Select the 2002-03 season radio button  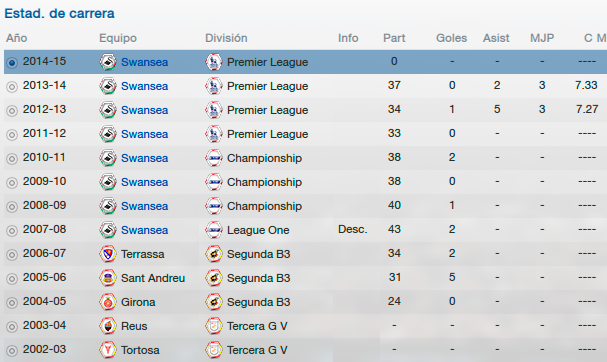click(x=12, y=351)
